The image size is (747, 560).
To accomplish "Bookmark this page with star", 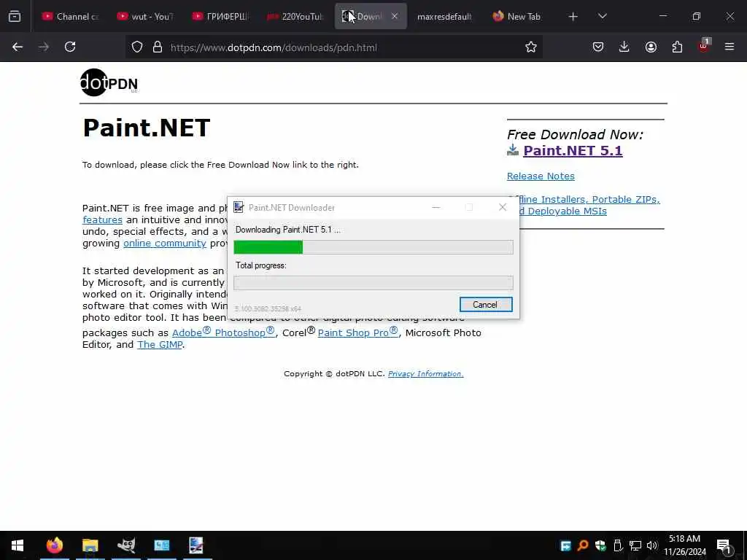I will [531, 47].
